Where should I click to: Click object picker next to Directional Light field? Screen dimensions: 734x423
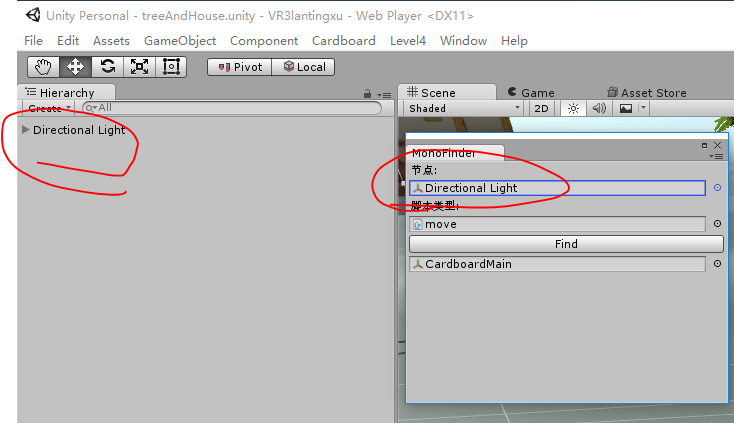tap(717, 188)
